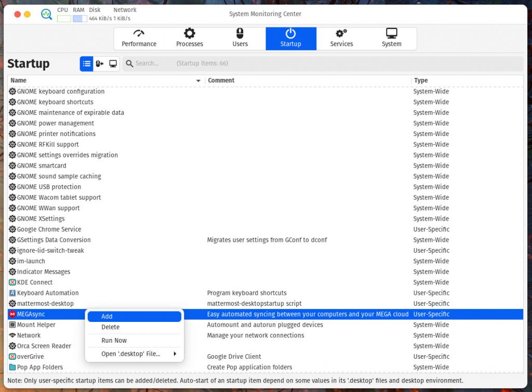This screenshot has height=392, width=532.
Task: Toggle show all startup items list view
Action: point(86,64)
